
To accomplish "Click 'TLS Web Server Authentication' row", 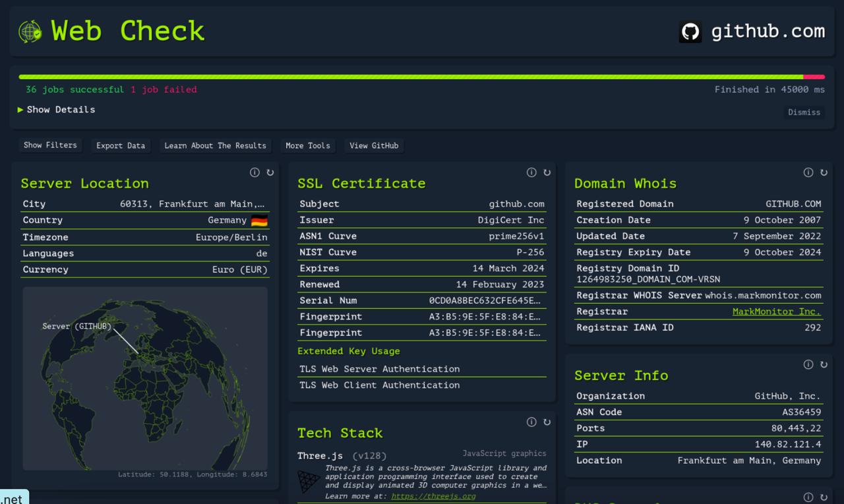I will coord(422,369).
